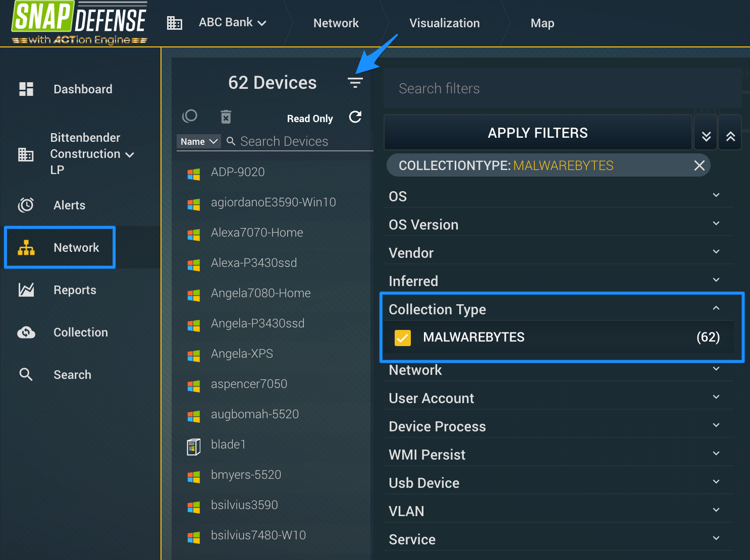Select device bsilvius7480-W10

pos(258,535)
